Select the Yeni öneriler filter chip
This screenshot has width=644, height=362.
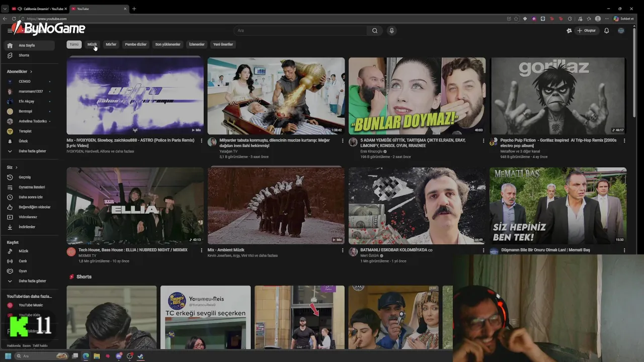(x=223, y=44)
